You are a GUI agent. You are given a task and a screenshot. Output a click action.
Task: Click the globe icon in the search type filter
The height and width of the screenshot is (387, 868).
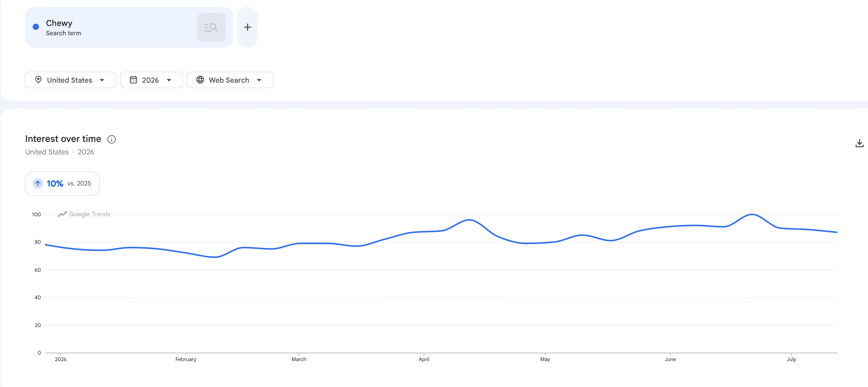coord(200,80)
